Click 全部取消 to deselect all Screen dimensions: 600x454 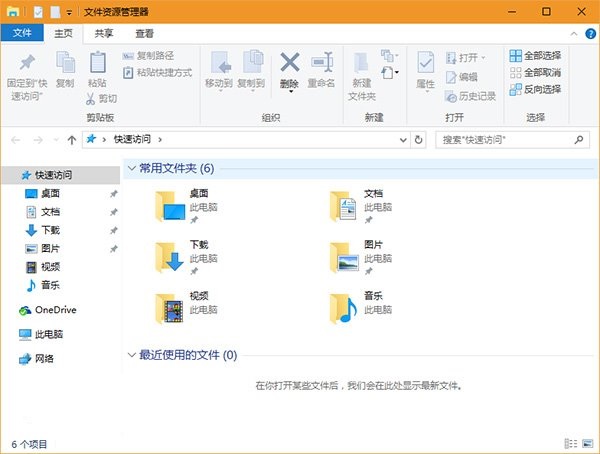point(535,73)
